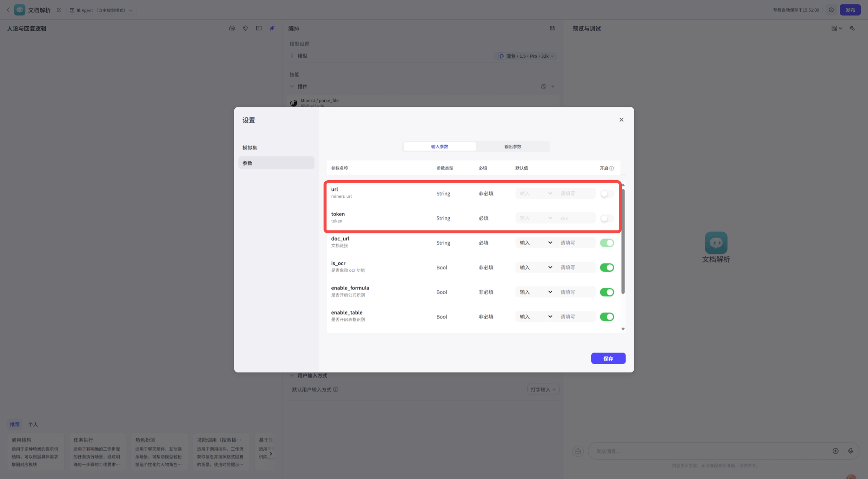868x479 pixels.
Task: Toggle the enable_table switch
Action: pyautogui.click(x=607, y=317)
